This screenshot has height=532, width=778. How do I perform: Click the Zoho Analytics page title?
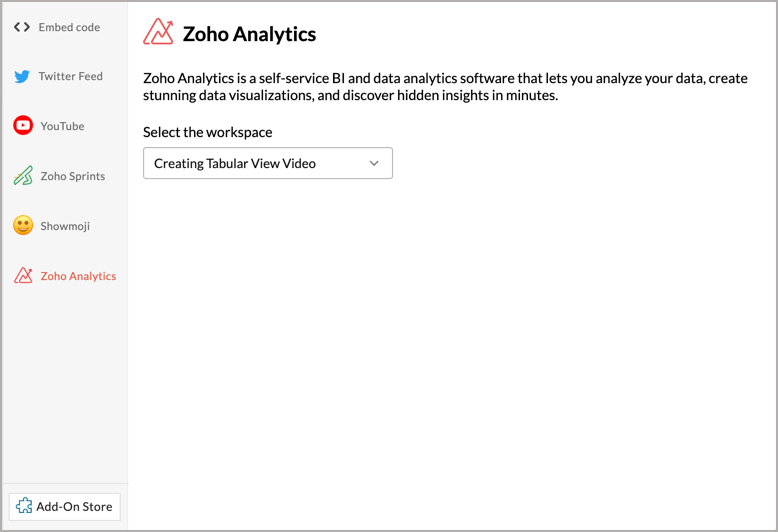pyautogui.click(x=249, y=34)
